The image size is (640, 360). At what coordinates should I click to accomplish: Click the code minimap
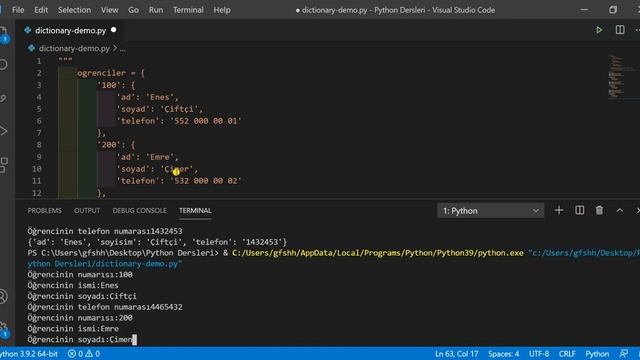coord(623,77)
